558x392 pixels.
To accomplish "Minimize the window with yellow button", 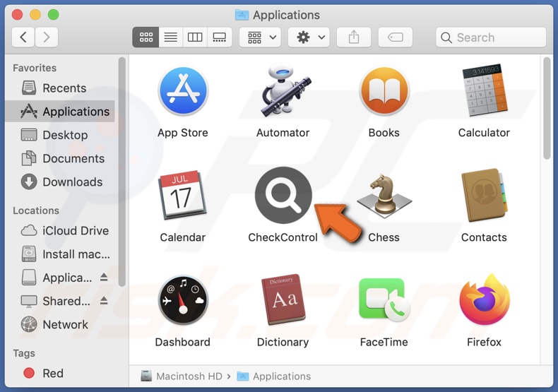I will pyautogui.click(x=35, y=15).
